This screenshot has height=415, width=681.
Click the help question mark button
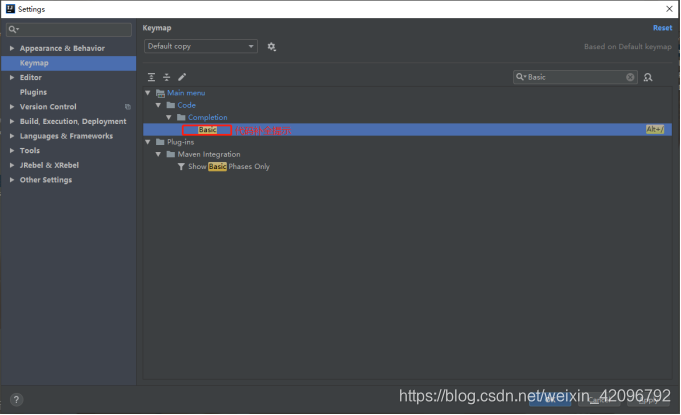coord(16,399)
